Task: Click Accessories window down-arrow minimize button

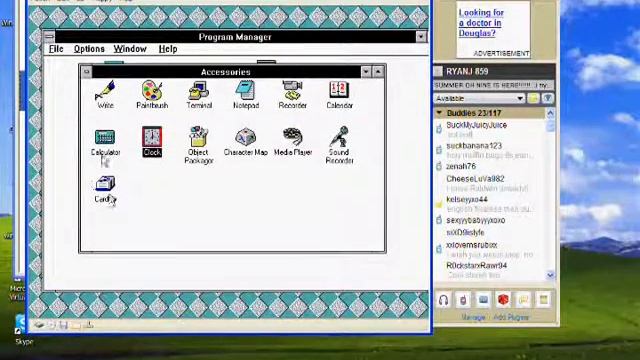Action: point(366,72)
